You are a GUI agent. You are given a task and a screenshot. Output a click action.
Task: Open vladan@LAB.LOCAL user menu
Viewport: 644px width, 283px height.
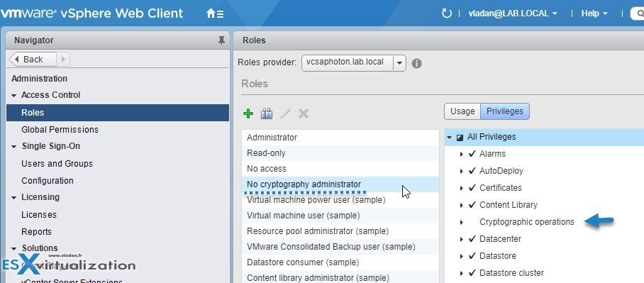point(513,13)
